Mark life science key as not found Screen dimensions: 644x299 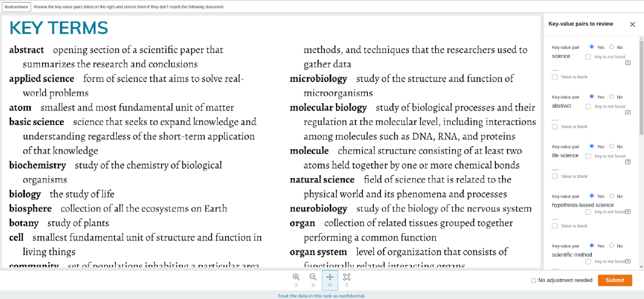(588, 156)
